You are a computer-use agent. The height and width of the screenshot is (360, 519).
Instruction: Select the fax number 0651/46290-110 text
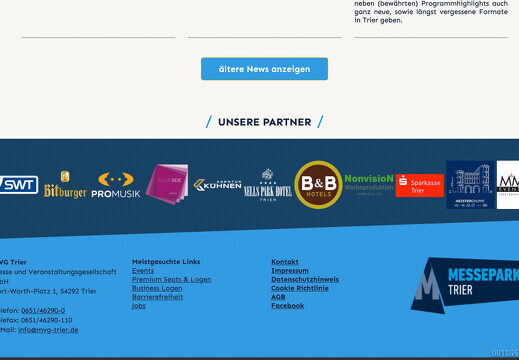46,320
